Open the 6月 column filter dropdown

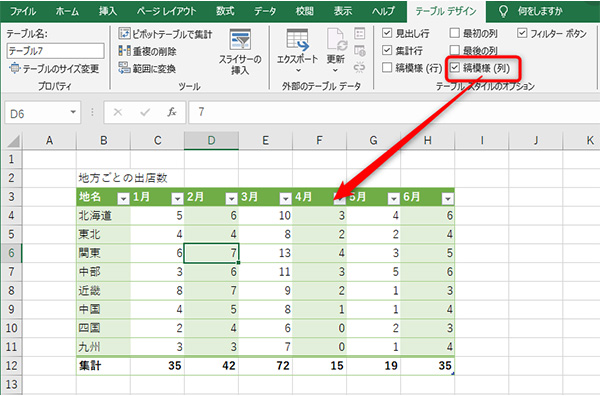pyautogui.click(x=447, y=199)
